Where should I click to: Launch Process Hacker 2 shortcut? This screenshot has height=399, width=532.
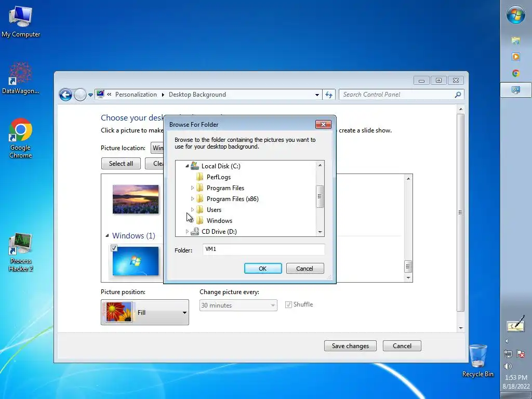tap(20, 252)
